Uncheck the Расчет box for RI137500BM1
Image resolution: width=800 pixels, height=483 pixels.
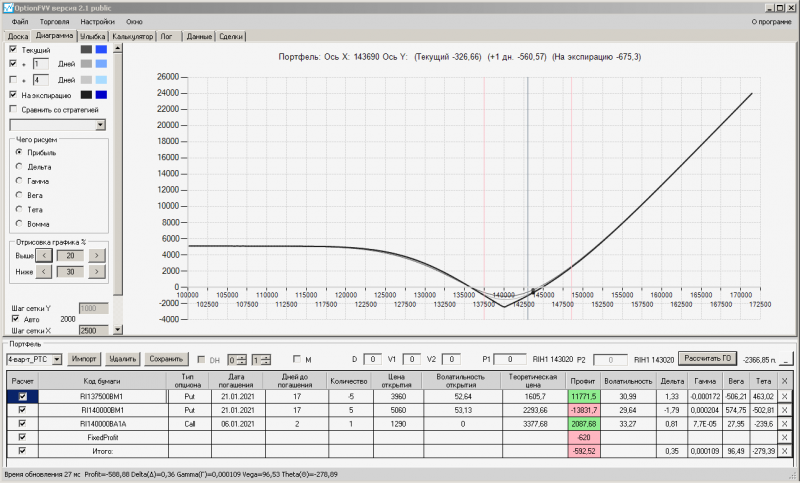(22, 396)
